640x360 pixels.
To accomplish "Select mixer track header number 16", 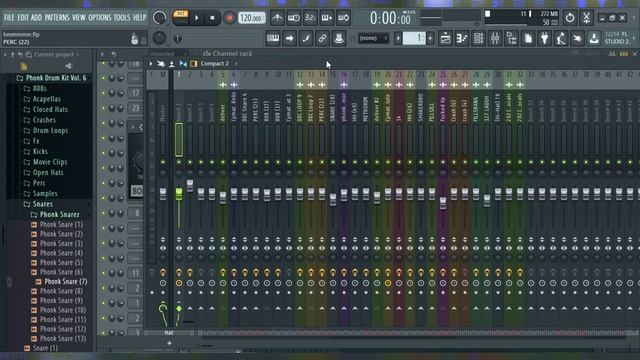I will point(344,74).
